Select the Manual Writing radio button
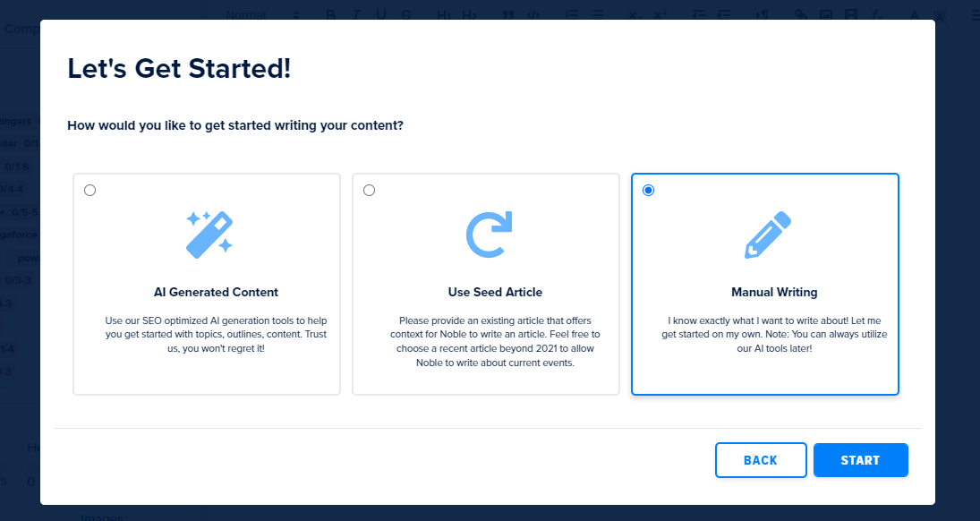Screen dimensions: 980x521 tap(648, 190)
